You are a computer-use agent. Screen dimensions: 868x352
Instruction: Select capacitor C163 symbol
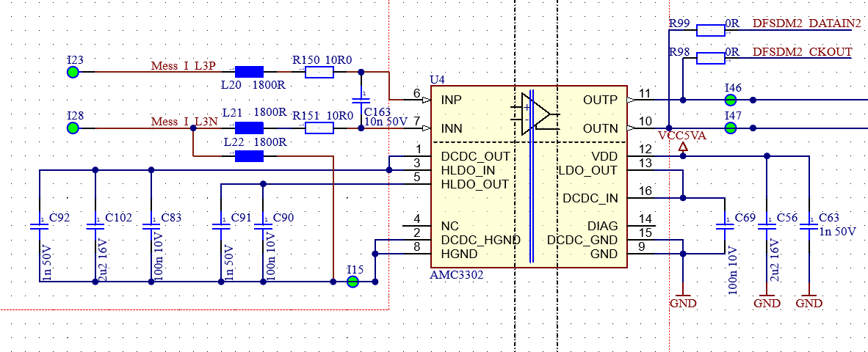[361, 100]
